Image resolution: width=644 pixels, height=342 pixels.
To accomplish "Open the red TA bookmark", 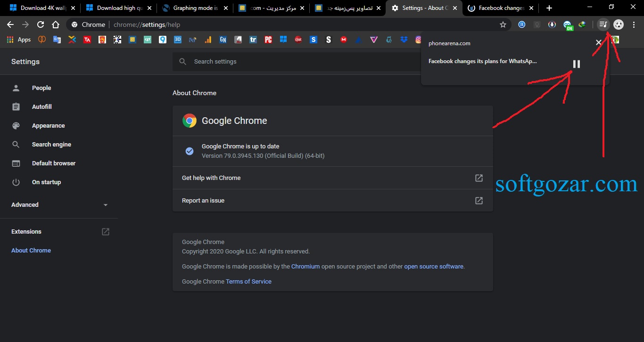I will point(87,40).
